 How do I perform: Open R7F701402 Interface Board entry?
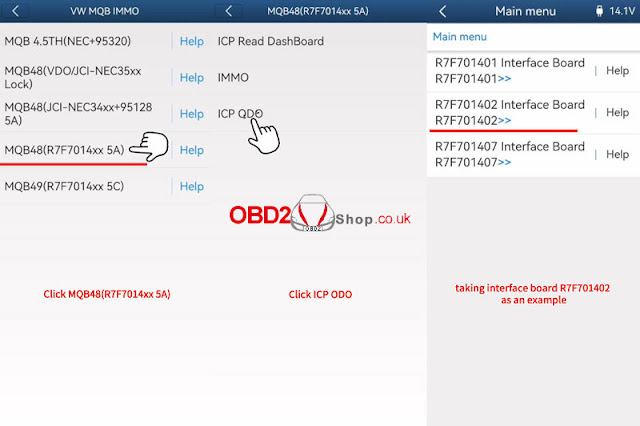510,113
